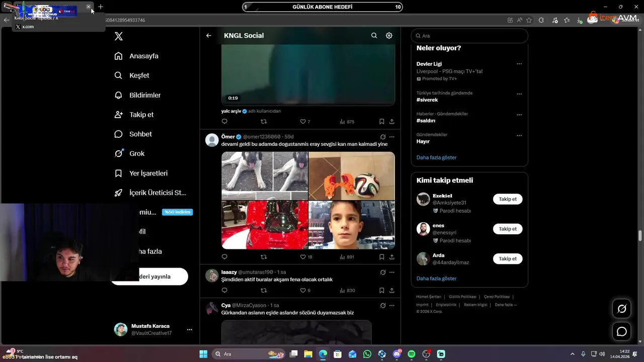Follow enes with Takip et

(508, 229)
